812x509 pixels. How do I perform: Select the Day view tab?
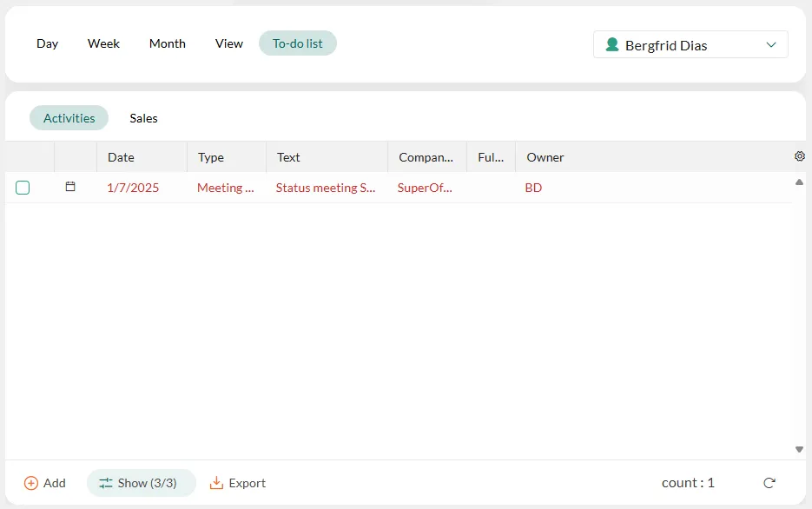click(48, 43)
